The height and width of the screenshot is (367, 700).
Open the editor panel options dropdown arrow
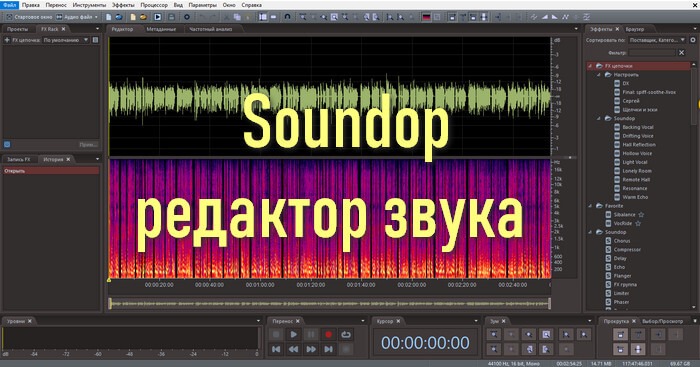tap(576, 29)
